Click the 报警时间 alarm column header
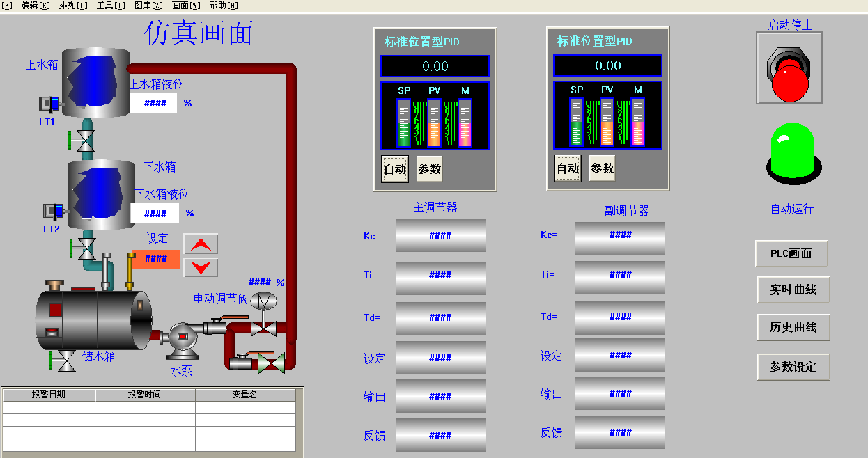This screenshot has height=458, width=868. pos(145,395)
